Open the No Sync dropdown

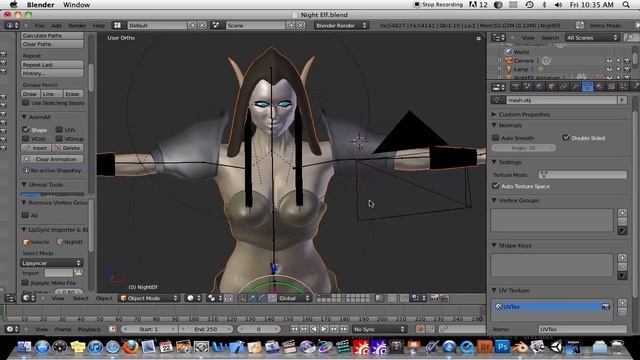379,329
